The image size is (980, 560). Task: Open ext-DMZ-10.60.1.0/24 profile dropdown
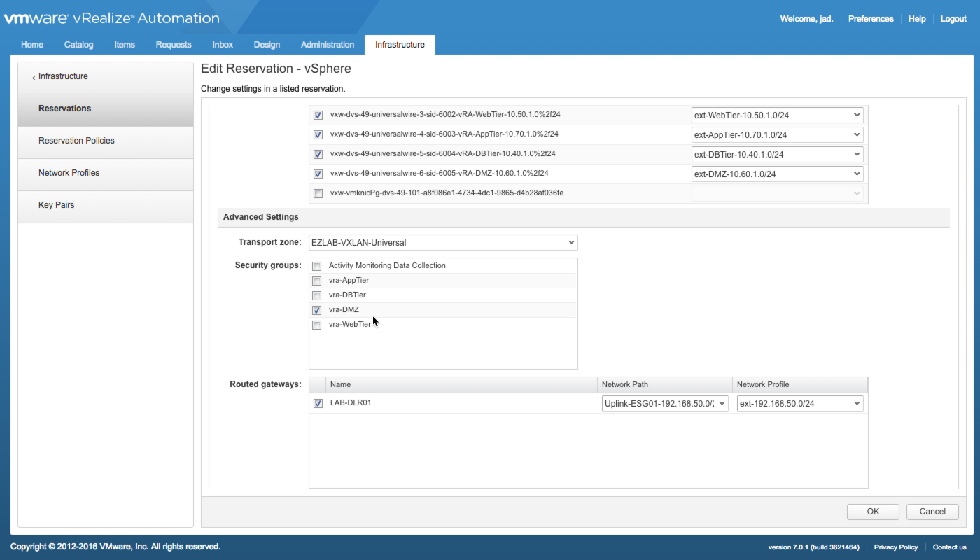click(777, 174)
